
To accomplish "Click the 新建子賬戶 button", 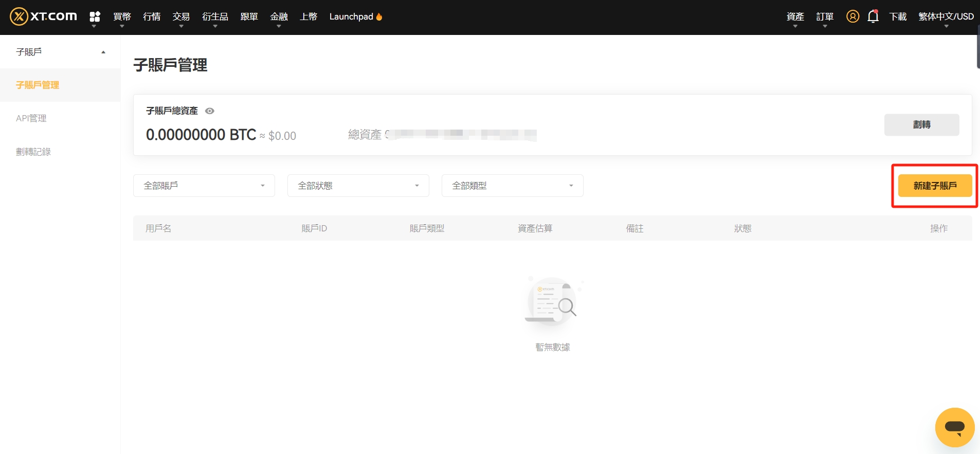I will point(935,186).
